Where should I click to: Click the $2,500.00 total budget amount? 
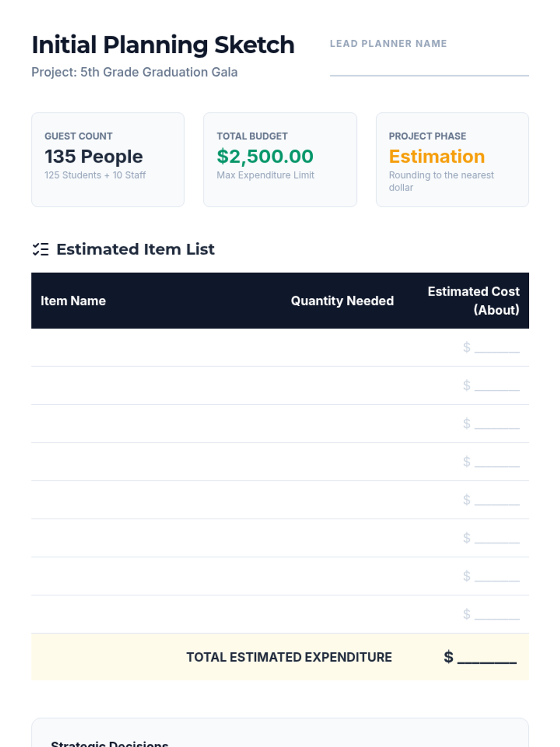click(265, 156)
